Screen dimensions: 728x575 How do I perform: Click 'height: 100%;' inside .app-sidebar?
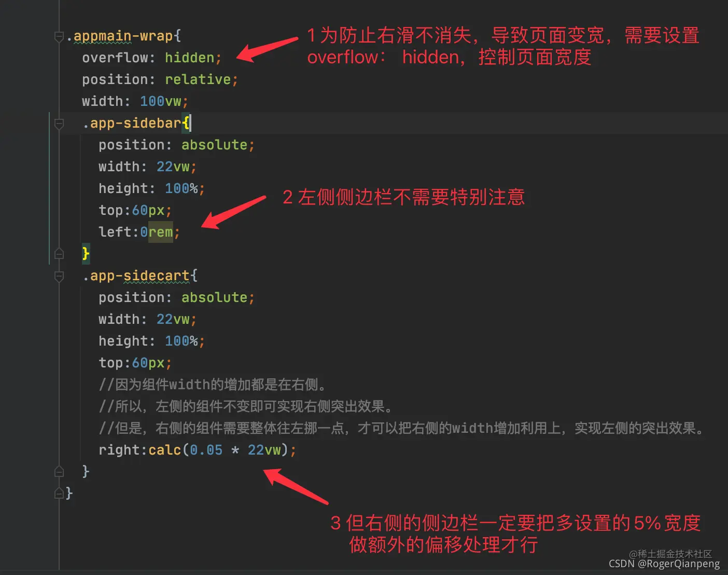[151, 188]
